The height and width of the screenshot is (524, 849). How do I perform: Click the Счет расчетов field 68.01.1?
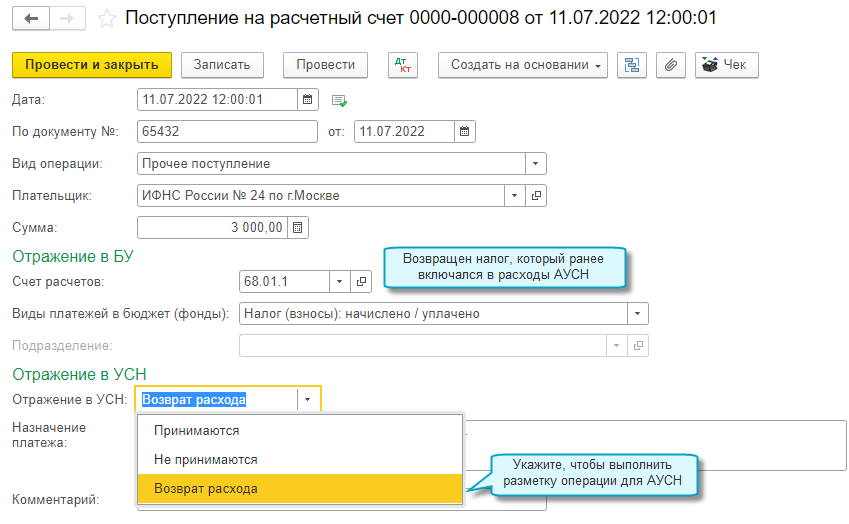(x=284, y=281)
